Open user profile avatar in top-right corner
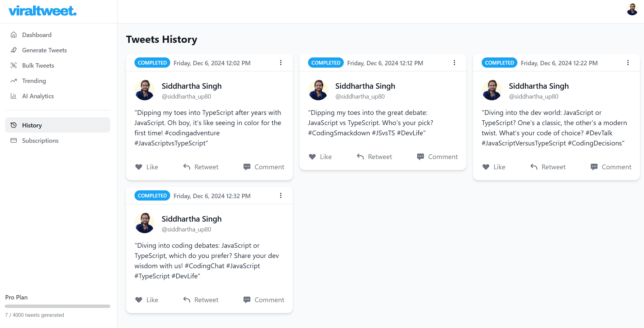 (x=632, y=10)
